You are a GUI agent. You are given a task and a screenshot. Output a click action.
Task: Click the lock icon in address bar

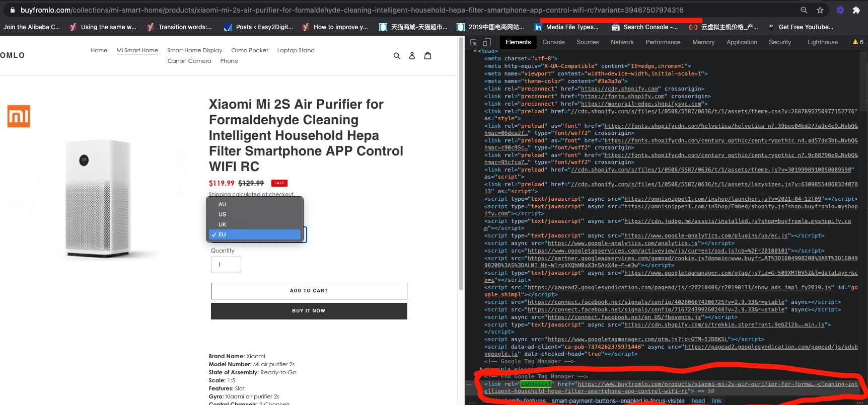click(x=13, y=10)
